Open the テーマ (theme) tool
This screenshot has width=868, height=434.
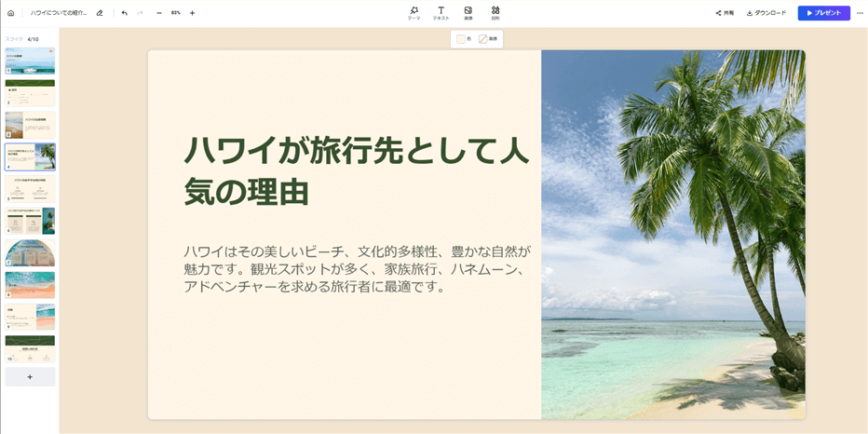(x=414, y=13)
